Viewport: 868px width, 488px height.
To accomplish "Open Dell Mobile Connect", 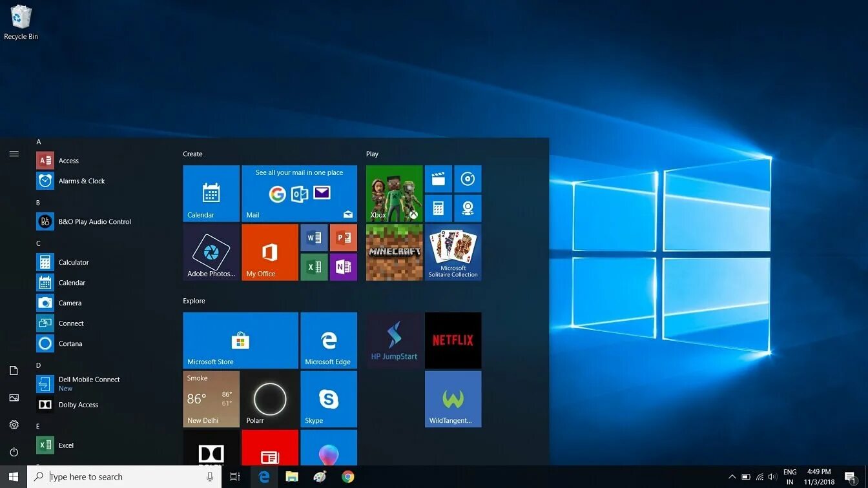I will pos(97,384).
